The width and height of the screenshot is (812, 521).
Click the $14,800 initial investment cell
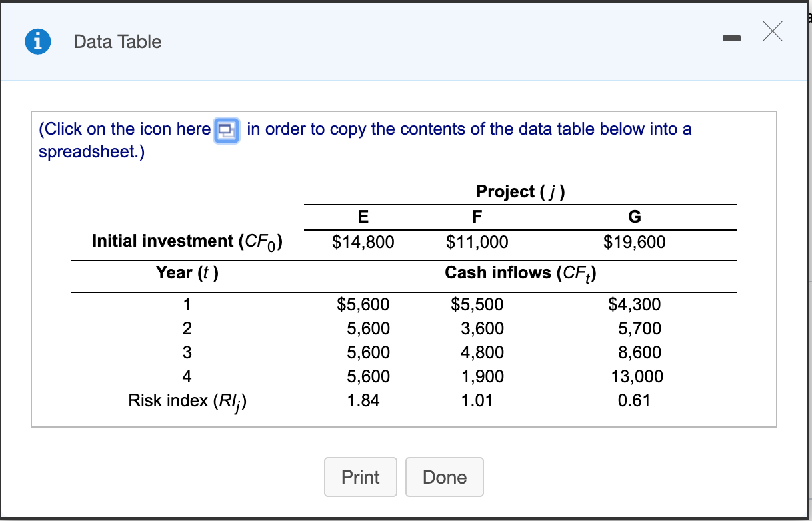tap(363, 242)
